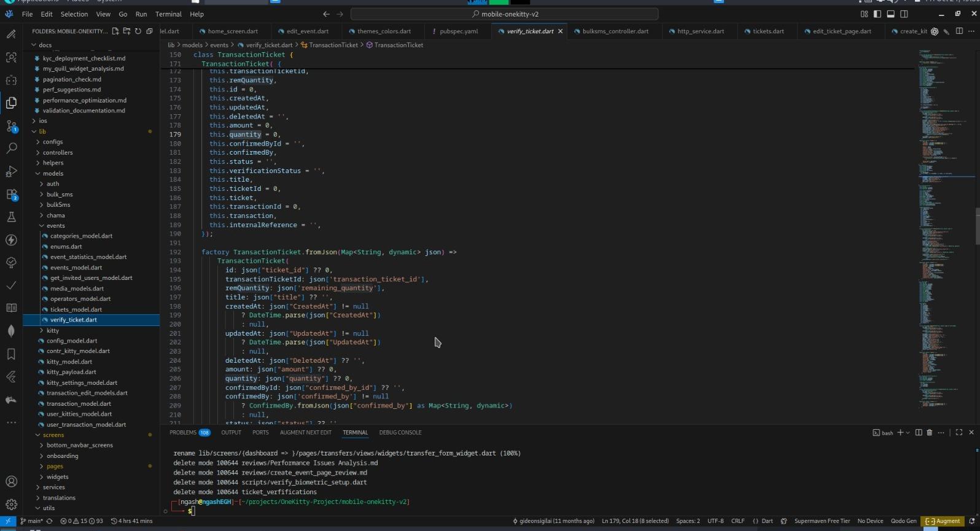Click the New File icon in explorer header

(115, 31)
